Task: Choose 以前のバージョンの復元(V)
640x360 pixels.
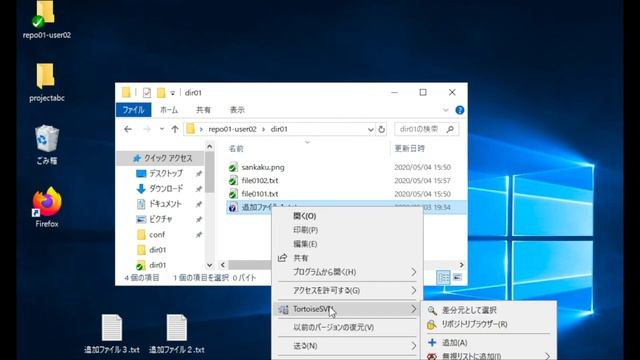Action: pyautogui.click(x=347, y=327)
